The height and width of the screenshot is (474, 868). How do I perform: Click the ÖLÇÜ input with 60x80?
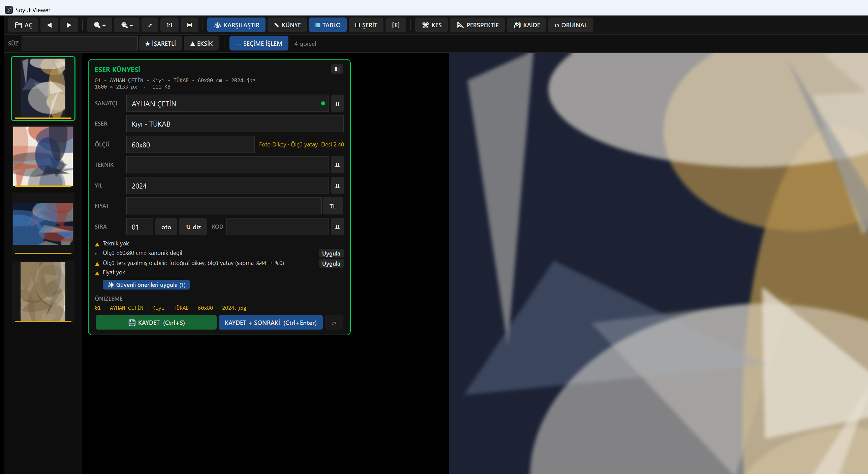(x=190, y=145)
